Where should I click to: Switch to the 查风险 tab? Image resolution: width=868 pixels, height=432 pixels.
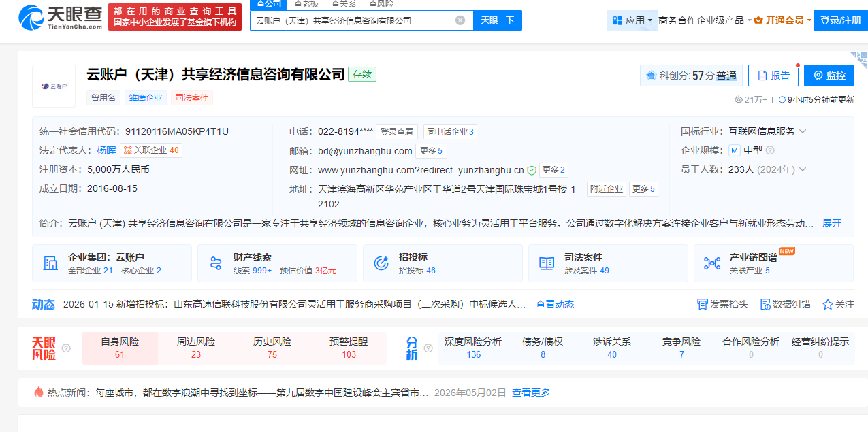[x=381, y=4]
